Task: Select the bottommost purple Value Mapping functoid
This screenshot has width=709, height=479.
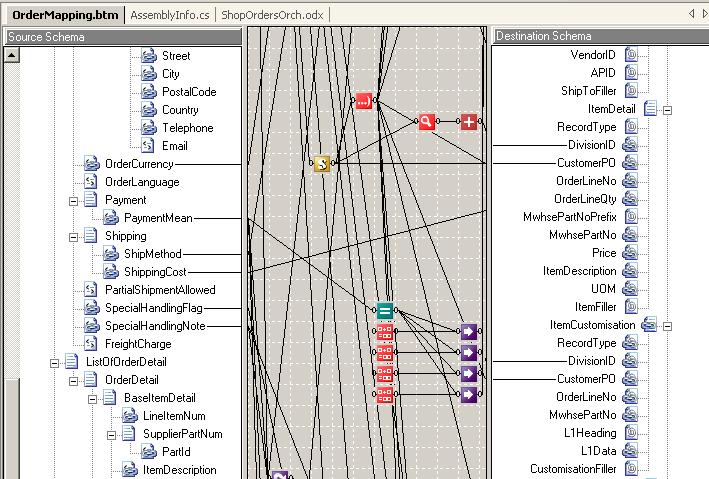Action: pos(469,394)
